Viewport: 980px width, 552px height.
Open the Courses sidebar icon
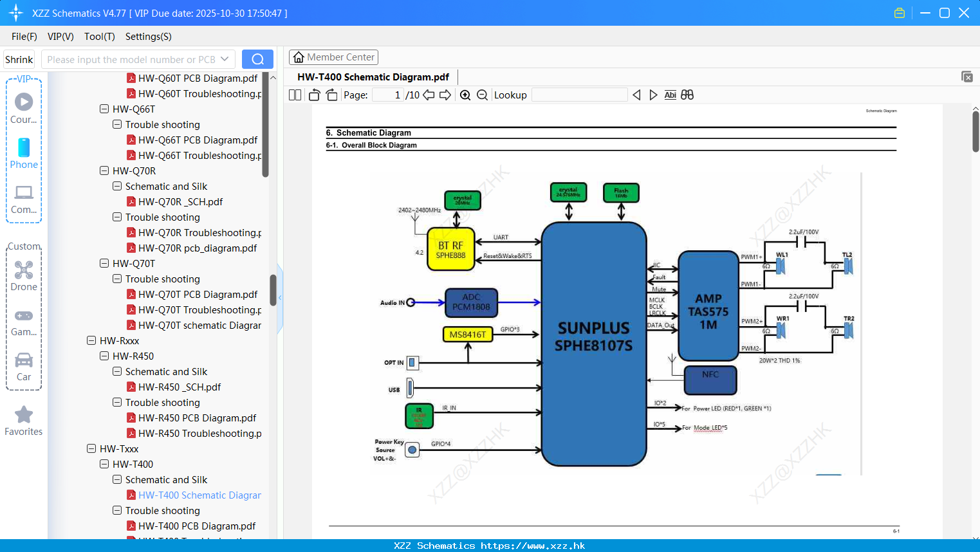click(x=24, y=108)
